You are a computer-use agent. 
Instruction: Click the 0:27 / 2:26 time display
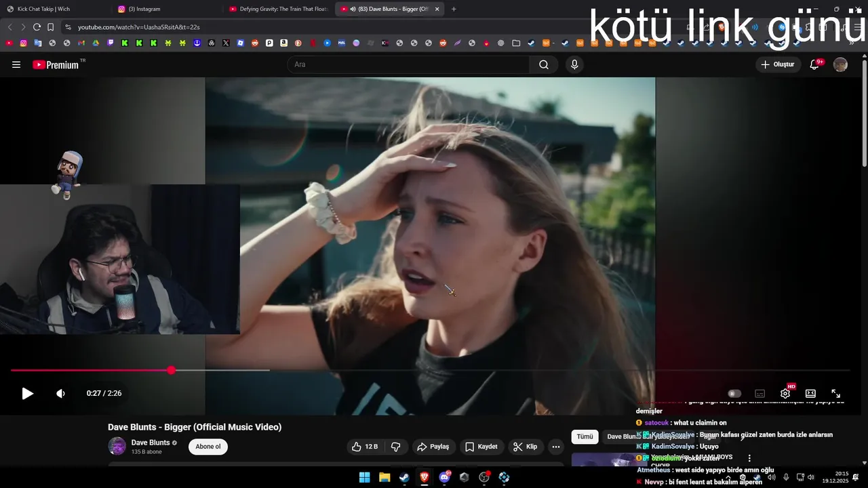point(104,393)
